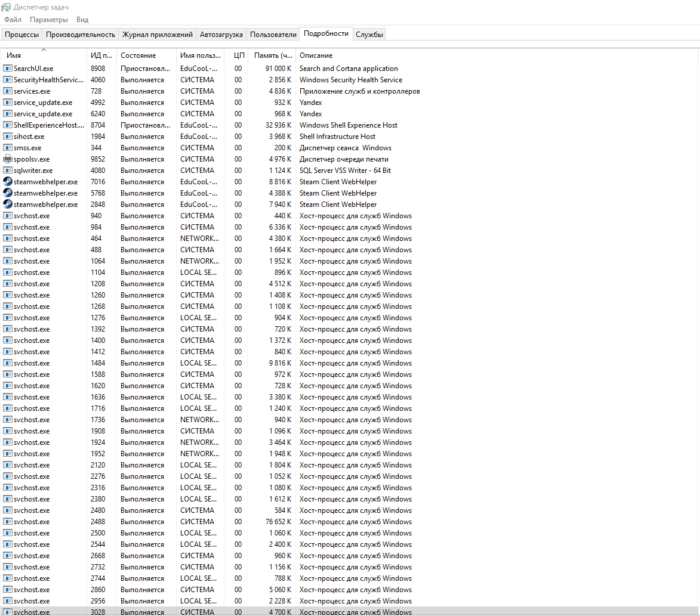
Task: Click 'Диспетчер очереди печати' description
Action: (x=344, y=159)
